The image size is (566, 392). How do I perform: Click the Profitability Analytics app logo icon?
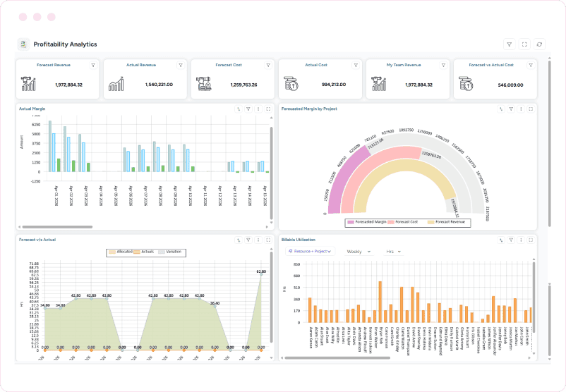click(x=23, y=44)
